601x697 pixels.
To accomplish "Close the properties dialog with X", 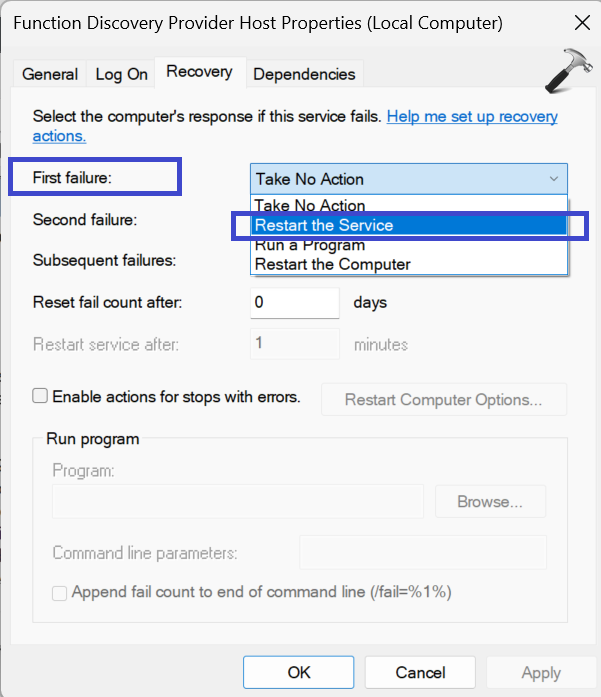I will pos(580,22).
